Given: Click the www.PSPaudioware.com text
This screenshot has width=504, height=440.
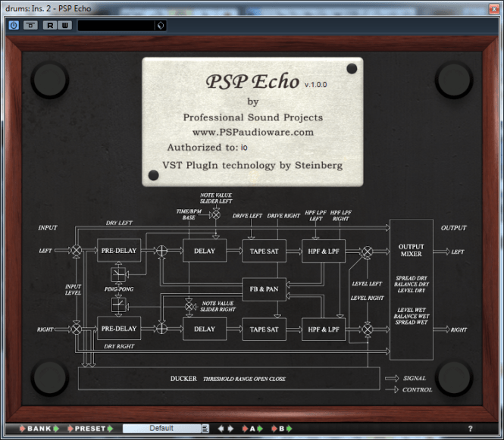Looking at the screenshot, I should click(x=253, y=132).
